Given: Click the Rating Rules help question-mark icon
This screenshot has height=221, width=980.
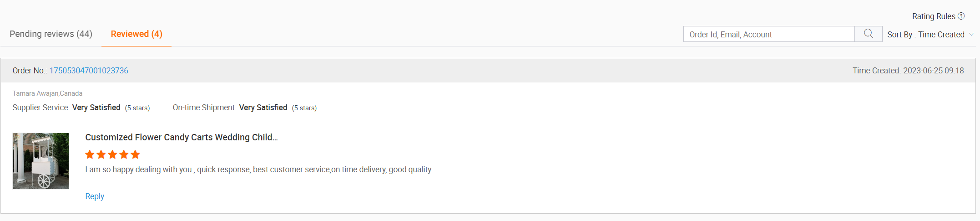Looking at the screenshot, I should (x=961, y=16).
